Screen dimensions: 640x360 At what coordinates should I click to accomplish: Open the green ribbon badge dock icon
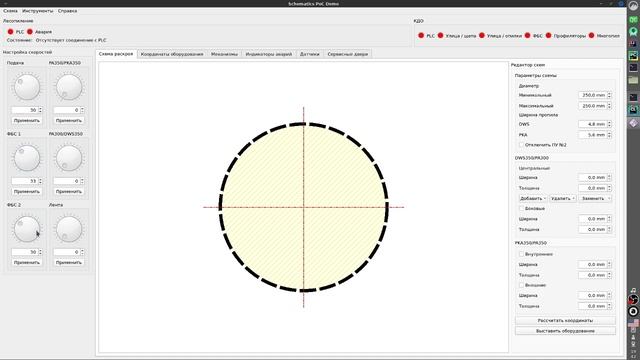click(x=633, y=31)
